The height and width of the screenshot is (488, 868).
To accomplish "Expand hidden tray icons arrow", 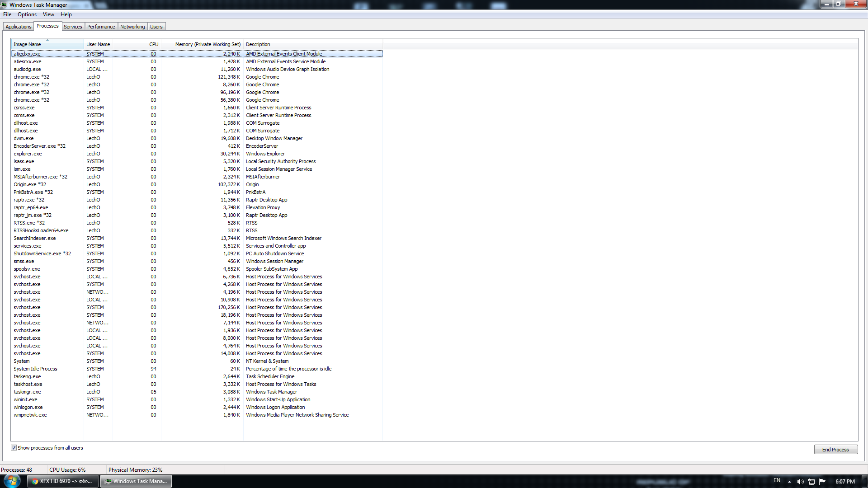I will click(789, 482).
